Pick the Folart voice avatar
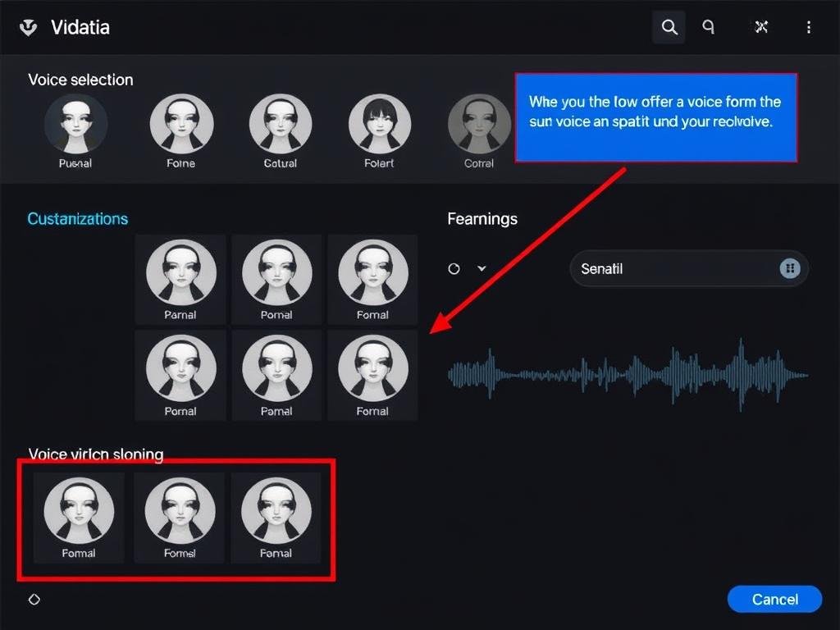The width and height of the screenshot is (840, 630). coord(380,124)
